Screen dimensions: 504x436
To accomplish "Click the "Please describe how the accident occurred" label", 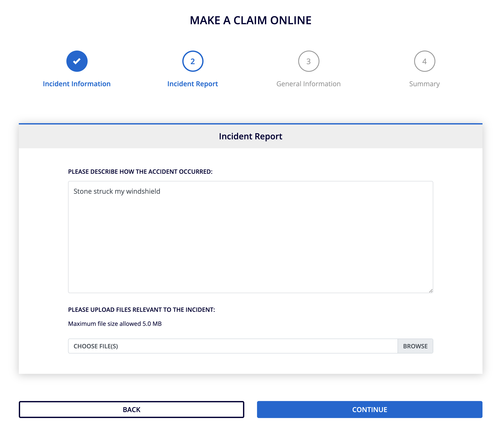I will [x=140, y=171].
